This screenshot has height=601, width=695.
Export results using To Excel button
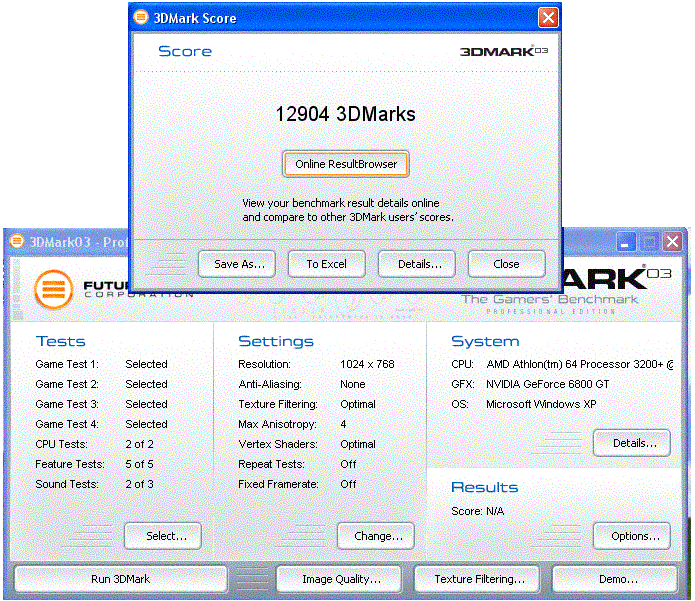[327, 264]
